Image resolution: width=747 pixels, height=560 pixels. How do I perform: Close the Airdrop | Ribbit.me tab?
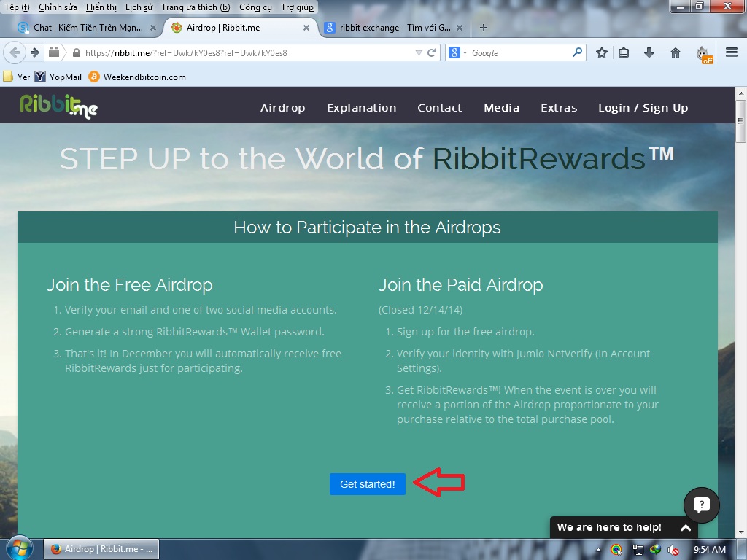tap(306, 28)
